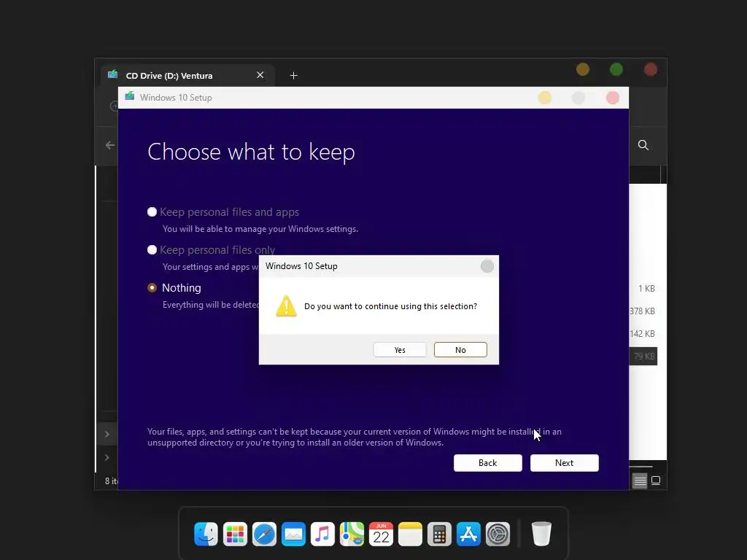Select the Nothing radio option
Viewport: 747px width, 560px height.
click(x=152, y=287)
